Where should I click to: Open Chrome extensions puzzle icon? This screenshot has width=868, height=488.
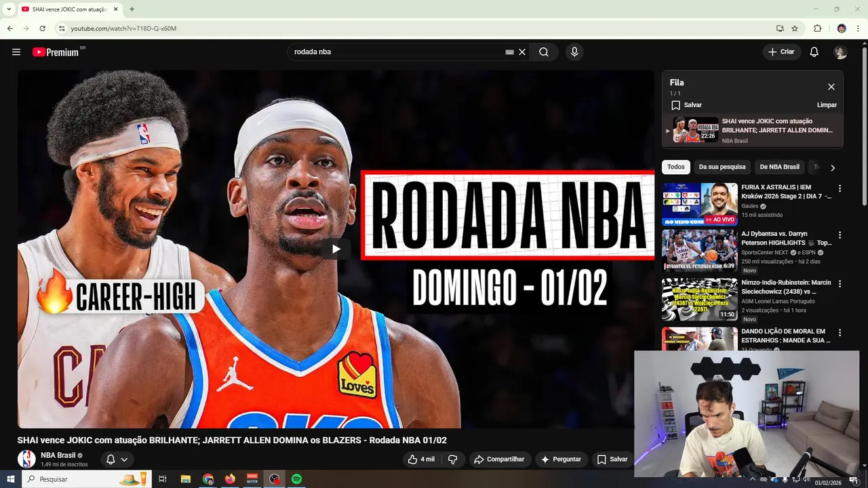pyautogui.click(x=817, y=28)
